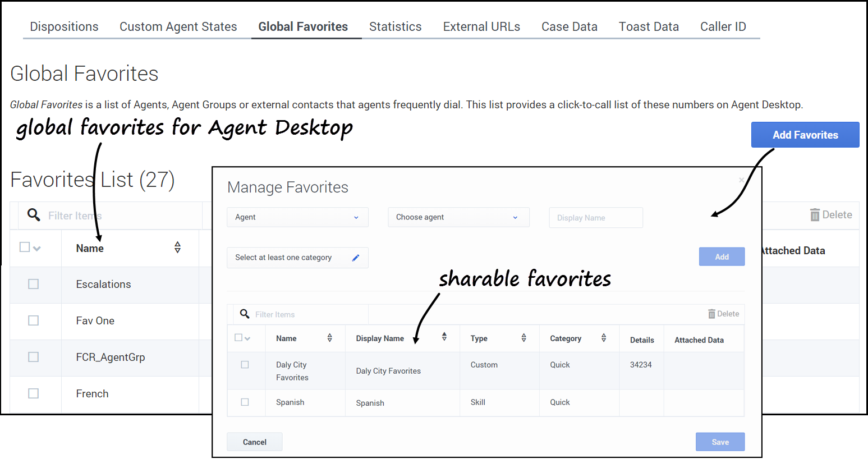
Task: Open select-all dropdown in Favorites List header
Action: click(37, 248)
